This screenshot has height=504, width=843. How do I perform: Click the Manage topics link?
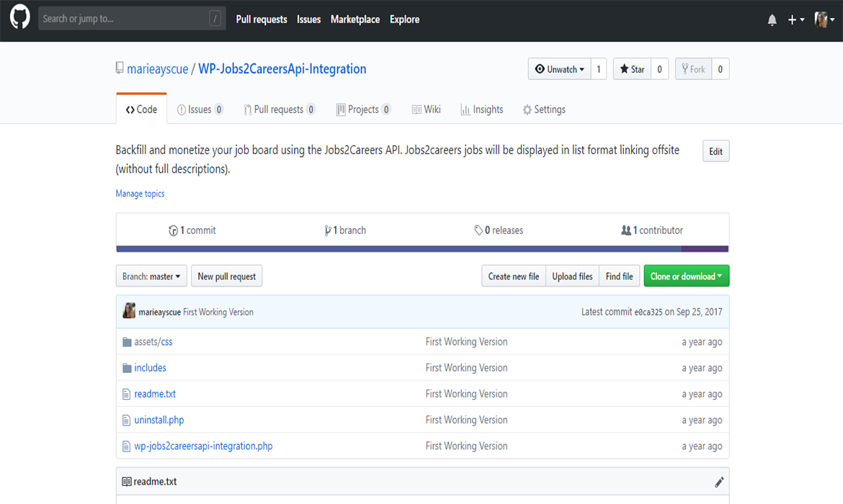click(x=140, y=193)
